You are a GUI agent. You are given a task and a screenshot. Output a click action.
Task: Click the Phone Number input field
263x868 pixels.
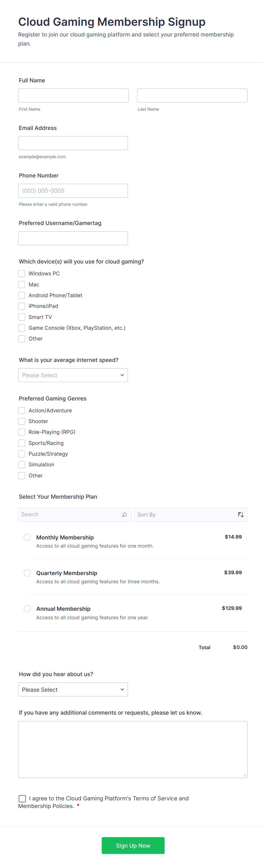point(73,191)
